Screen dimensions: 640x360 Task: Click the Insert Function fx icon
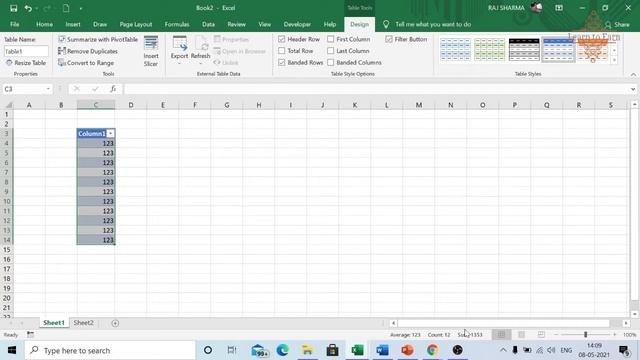(x=113, y=89)
